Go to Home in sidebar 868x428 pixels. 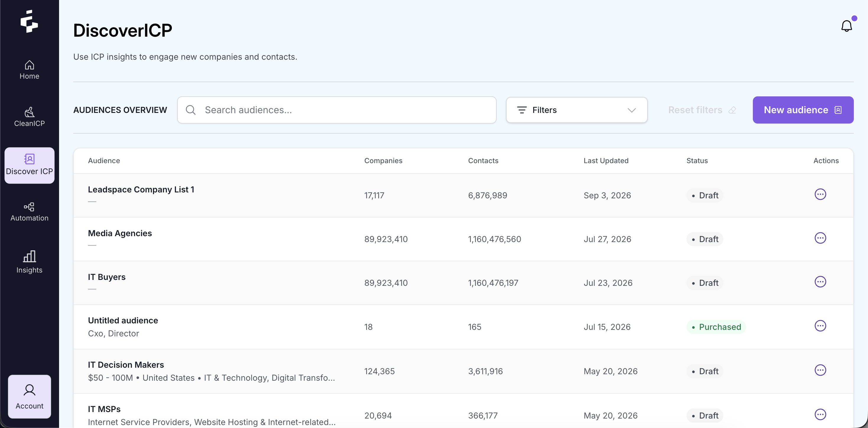(29, 70)
